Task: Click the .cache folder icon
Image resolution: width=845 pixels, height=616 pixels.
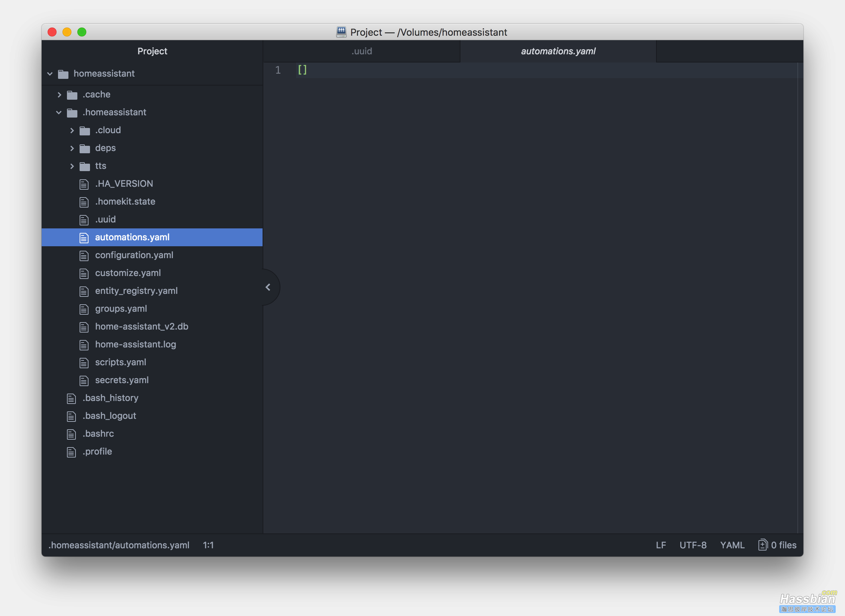Action: pos(72,95)
